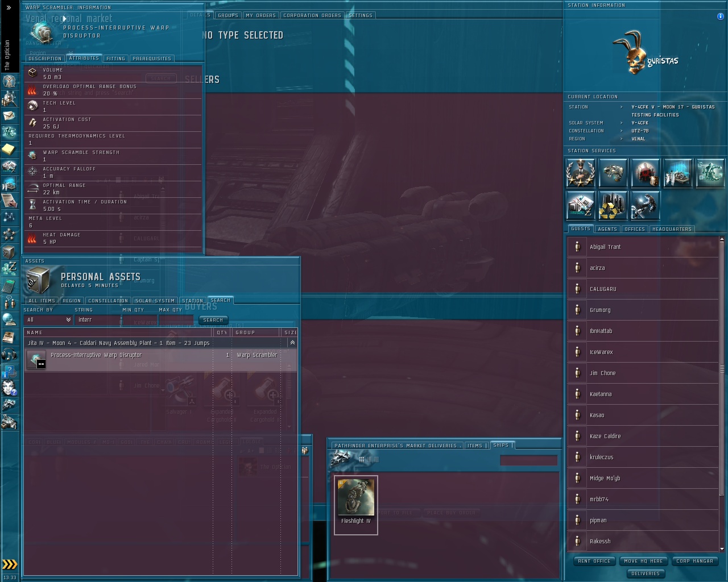The width and height of the screenshot is (728, 582).
Task: Open the globe browser icon in sidebar
Action: [9, 319]
